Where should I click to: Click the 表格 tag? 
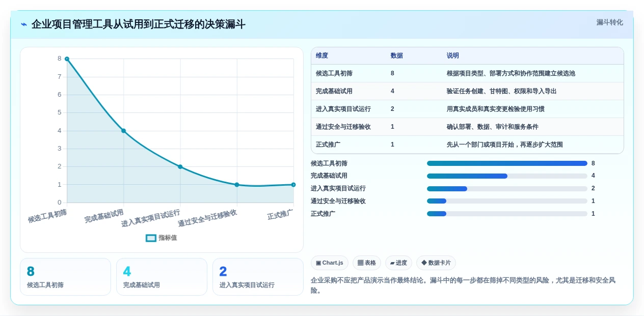[x=367, y=263]
